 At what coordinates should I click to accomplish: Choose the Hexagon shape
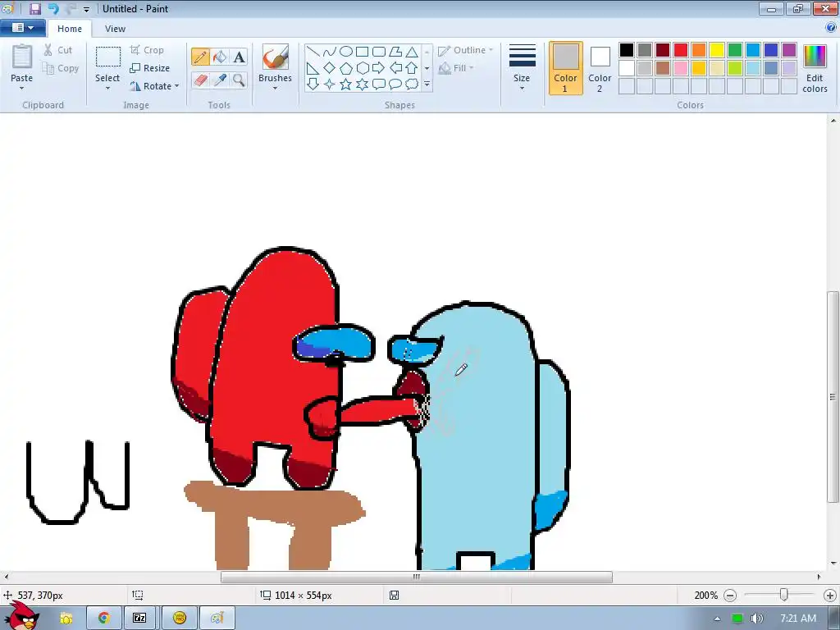tap(362, 68)
